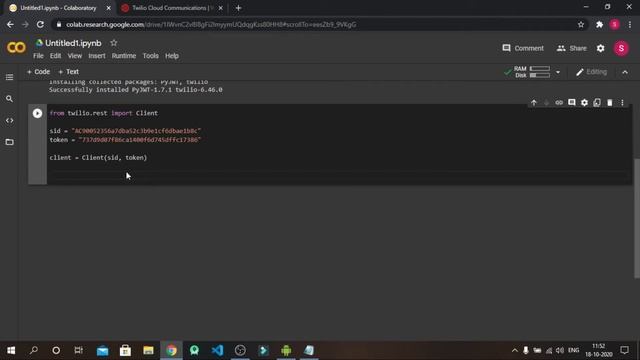640x360 pixels.
Task: Click the client = Client(sid, token) line
Action: tap(98, 158)
